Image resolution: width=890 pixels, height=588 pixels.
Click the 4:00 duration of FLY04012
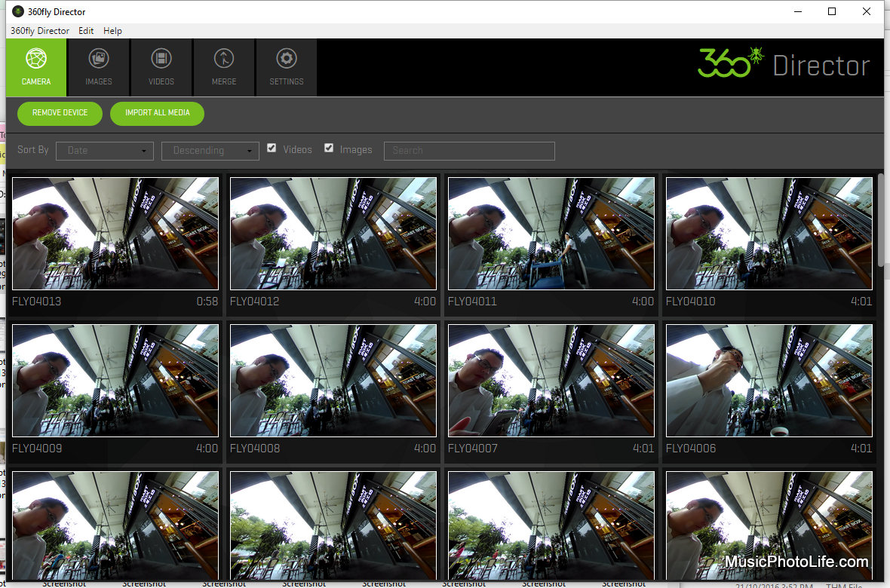(425, 302)
